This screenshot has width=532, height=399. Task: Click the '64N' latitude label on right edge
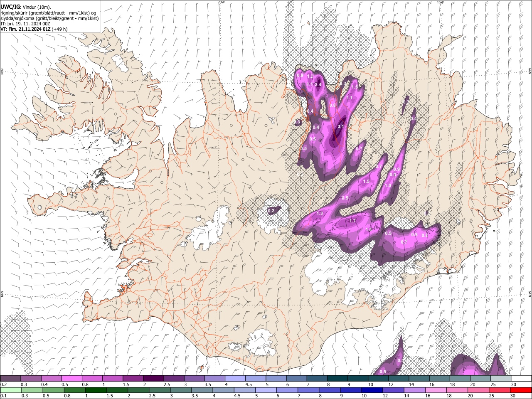(530, 294)
